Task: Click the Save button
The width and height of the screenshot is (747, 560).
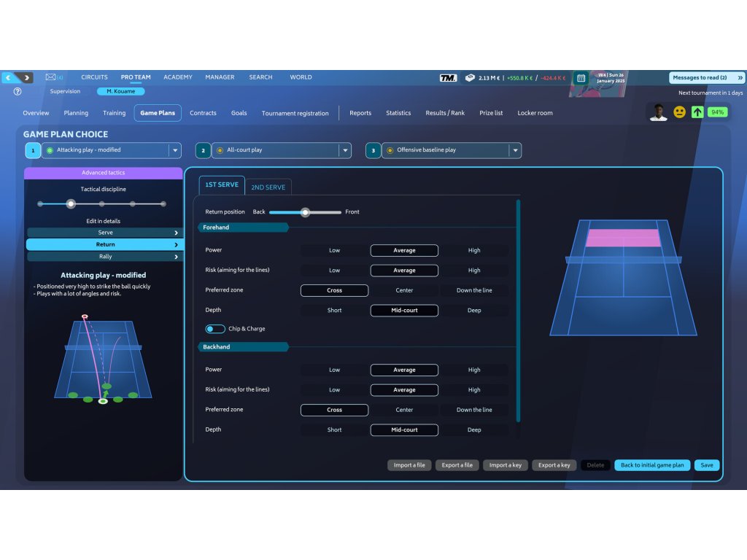Action: pos(706,465)
